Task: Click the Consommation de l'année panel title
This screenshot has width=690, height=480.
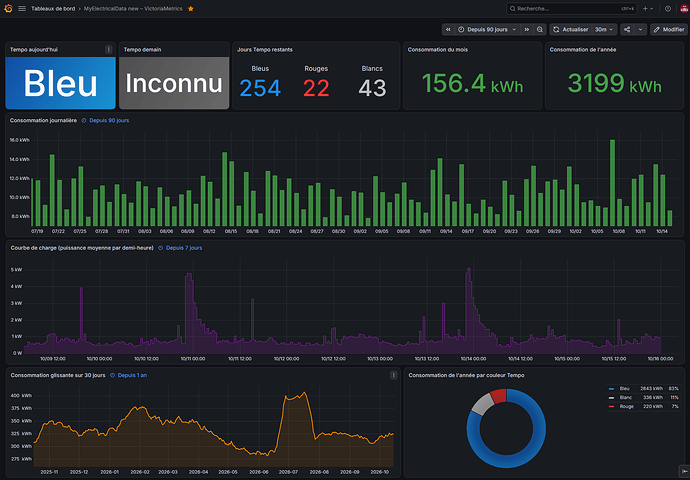Action: [583, 50]
